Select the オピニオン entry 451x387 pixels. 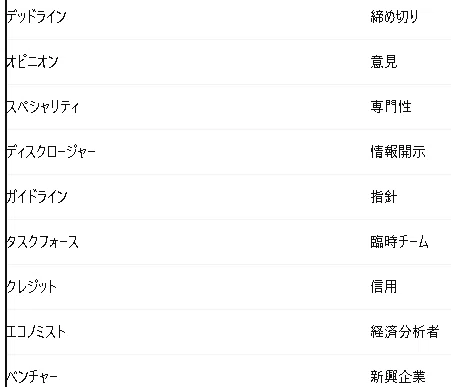[x=32, y=62]
